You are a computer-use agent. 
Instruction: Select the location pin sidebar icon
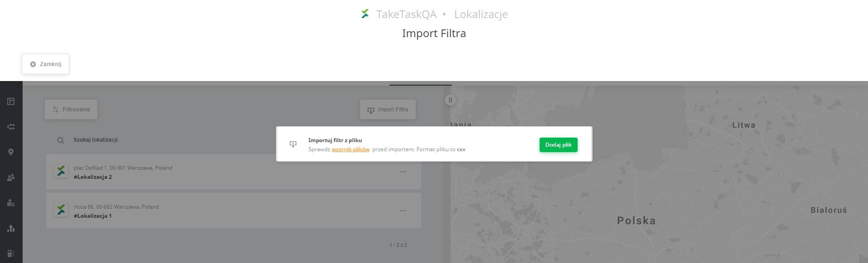tap(11, 152)
